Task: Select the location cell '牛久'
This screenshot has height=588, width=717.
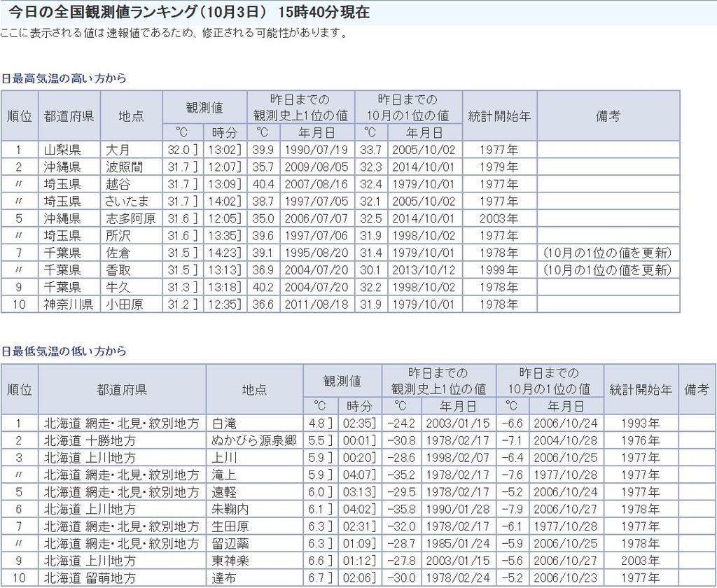Action: (131, 287)
